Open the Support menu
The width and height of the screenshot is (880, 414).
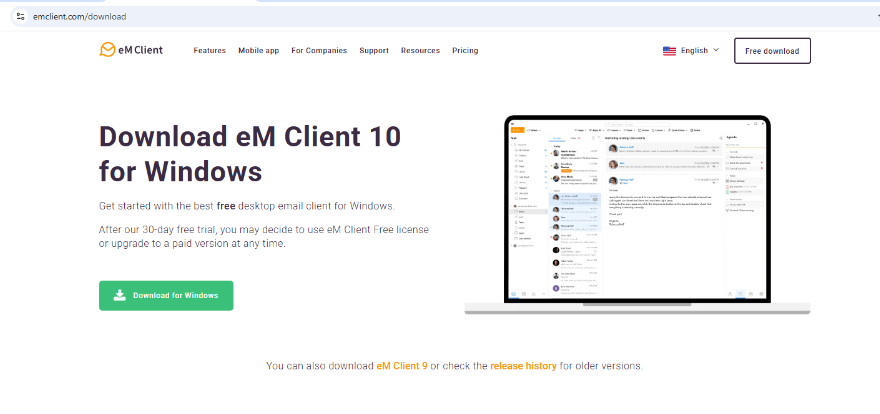[x=374, y=50]
